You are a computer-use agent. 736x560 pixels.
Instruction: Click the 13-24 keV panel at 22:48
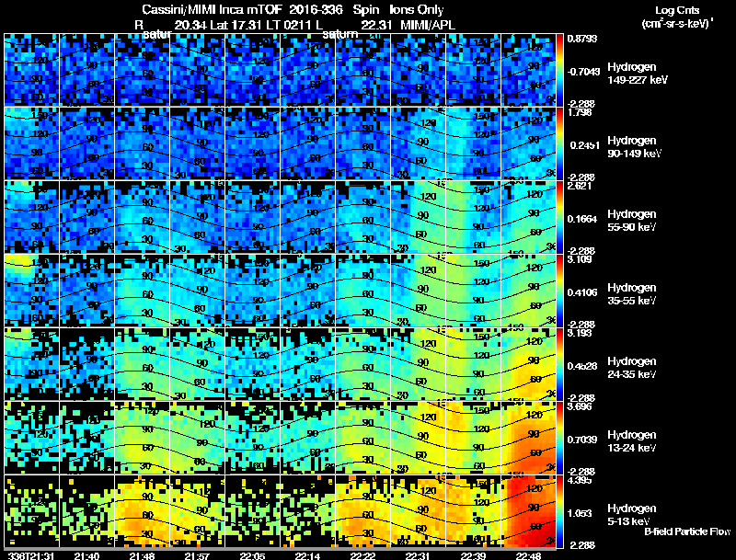click(x=528, y=438)
